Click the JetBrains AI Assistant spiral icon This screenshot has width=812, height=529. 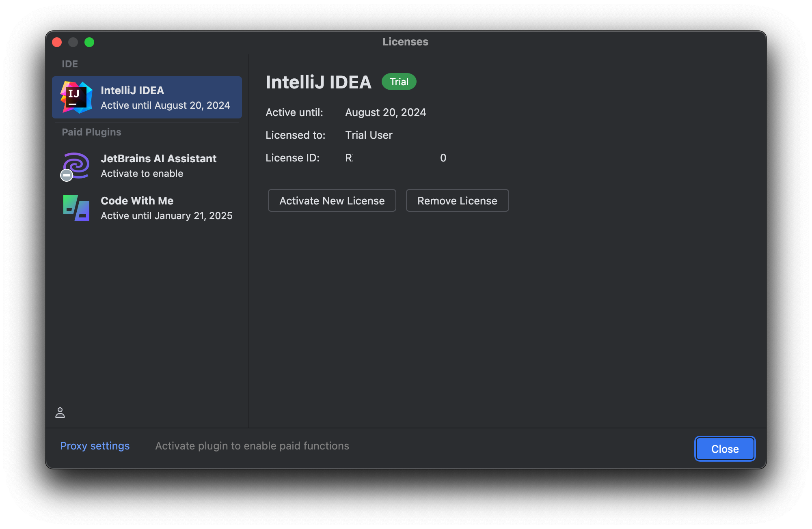76,166
